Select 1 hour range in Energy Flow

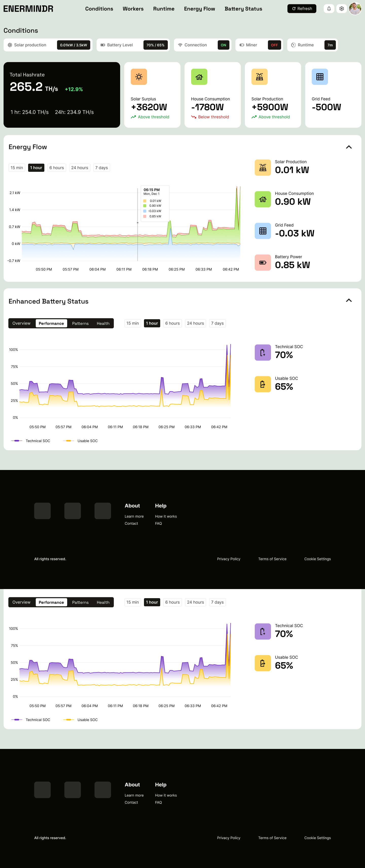tap(36, 168)
